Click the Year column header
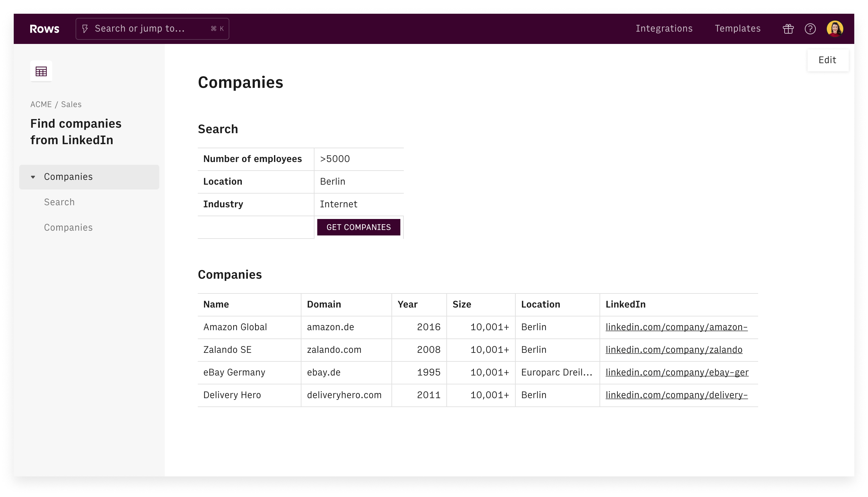The width and height of the screenshot is (868, 497). [x=419, y=305]
